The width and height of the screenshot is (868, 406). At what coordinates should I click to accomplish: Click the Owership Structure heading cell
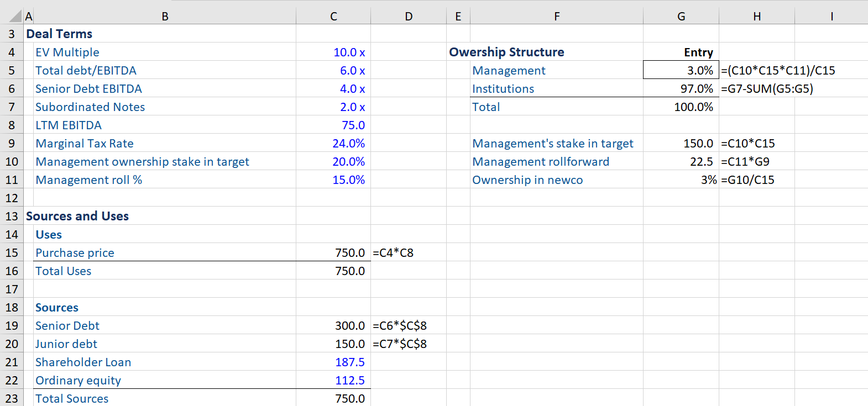click(506, 52)
